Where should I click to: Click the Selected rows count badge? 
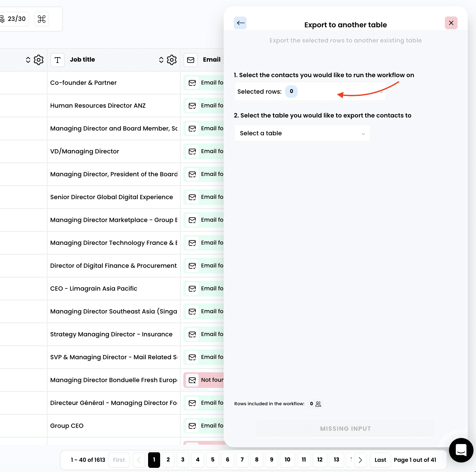pos(291,91)
